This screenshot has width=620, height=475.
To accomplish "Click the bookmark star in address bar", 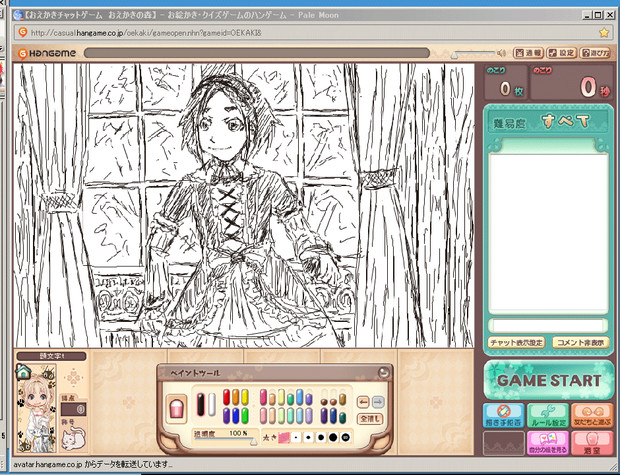I will pos(604,32).
